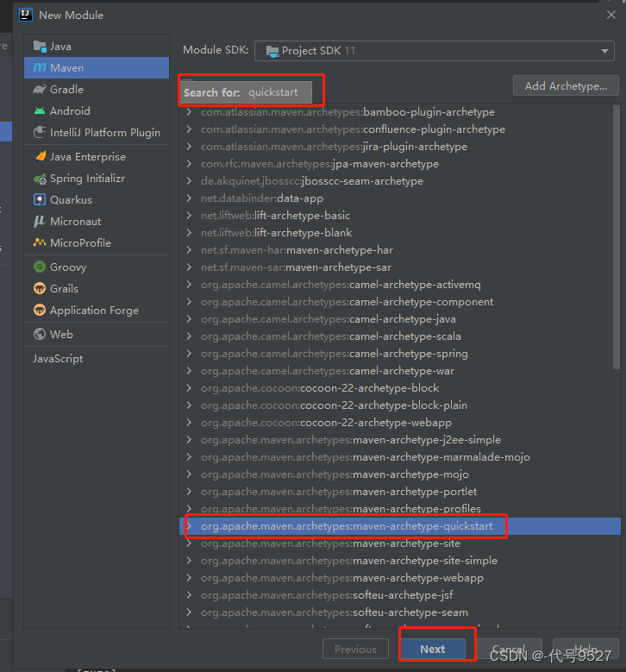Click the Spring Initializr leaf icon
The height and width of the screenshot is (672, 626).
coord(40,179)
